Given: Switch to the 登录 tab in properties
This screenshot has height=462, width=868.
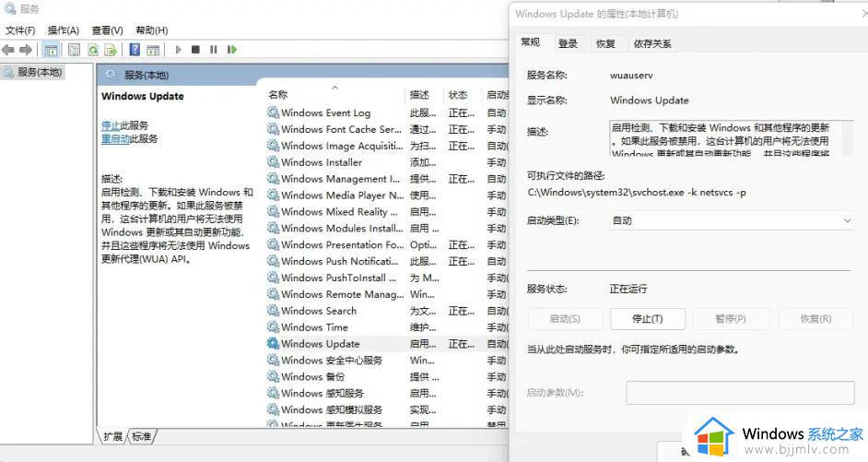Looking at the screenshot, I should 568,43.
